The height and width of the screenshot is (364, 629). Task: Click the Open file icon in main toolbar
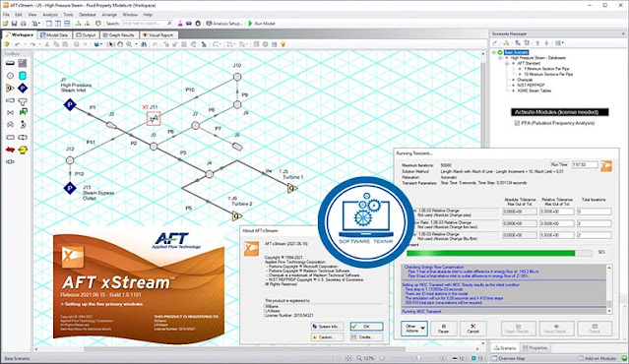pyautogui.click(x=6, y=24)
